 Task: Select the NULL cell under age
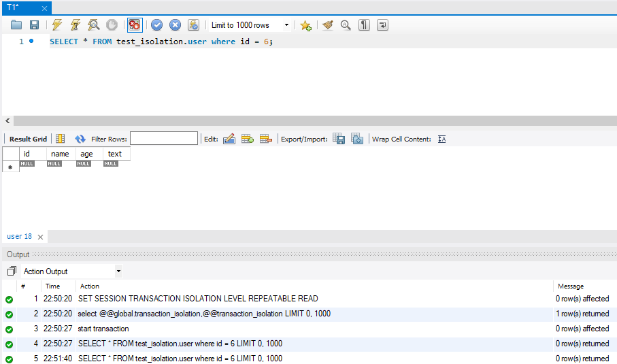[83, 163]
